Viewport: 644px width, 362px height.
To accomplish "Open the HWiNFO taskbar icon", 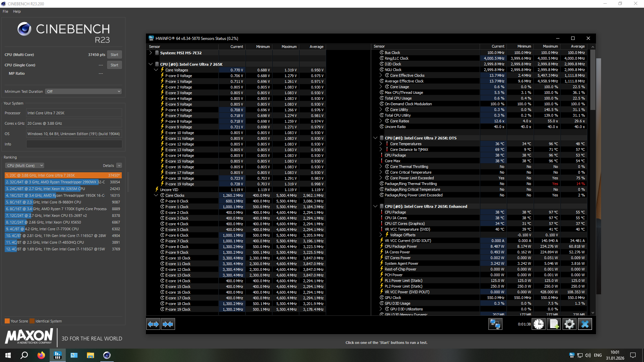I will 58,355.
